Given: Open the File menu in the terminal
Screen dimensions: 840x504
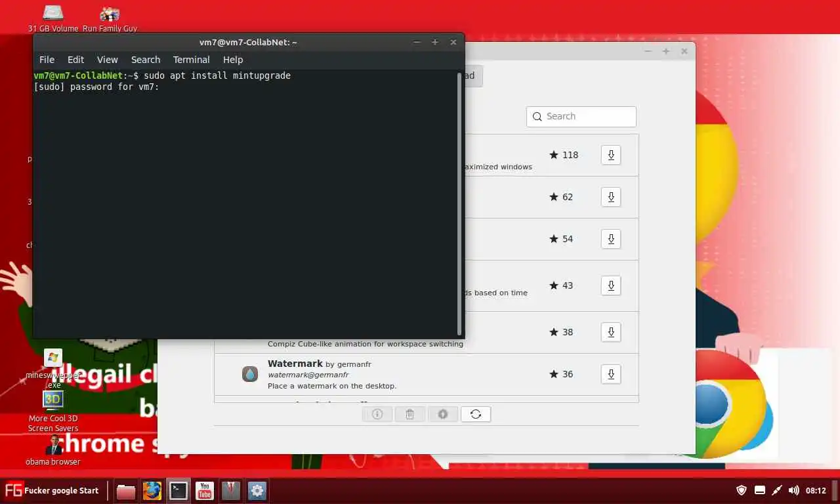Looking at the screenshot, I should (47, 59).
